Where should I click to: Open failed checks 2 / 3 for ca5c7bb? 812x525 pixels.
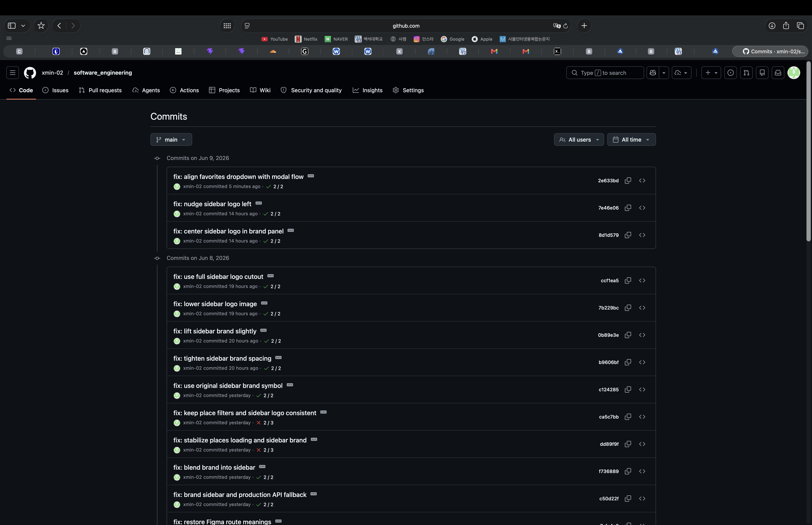click(265, 423)
